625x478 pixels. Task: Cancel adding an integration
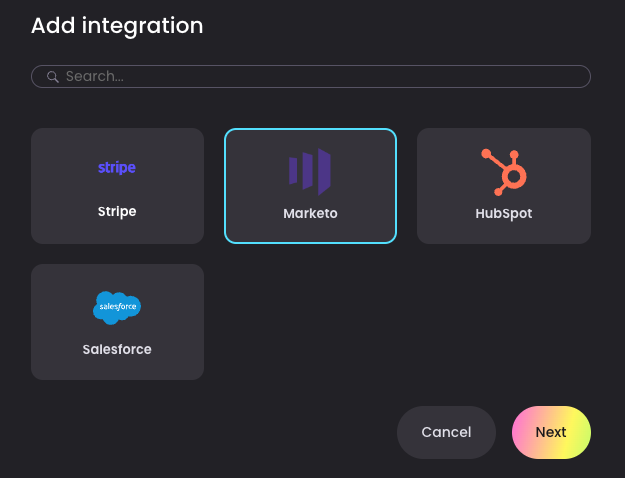coord(446,432)
